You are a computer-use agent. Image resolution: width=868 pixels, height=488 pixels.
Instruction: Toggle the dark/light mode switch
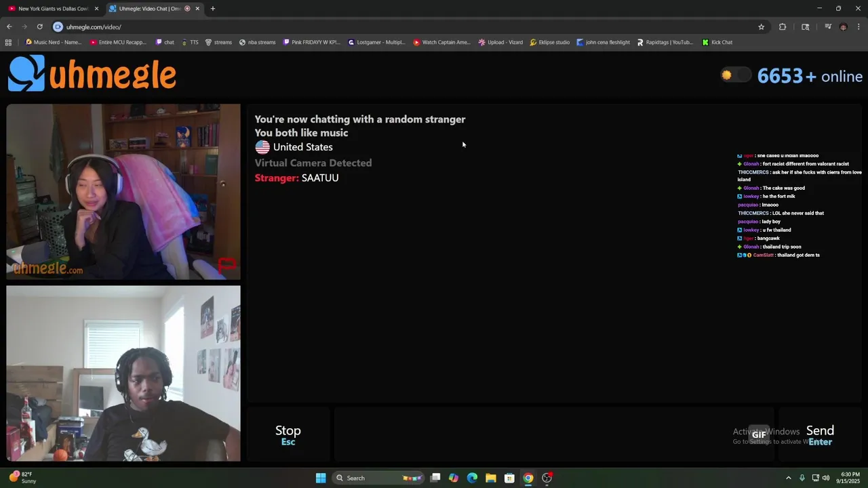pos(736,75)
